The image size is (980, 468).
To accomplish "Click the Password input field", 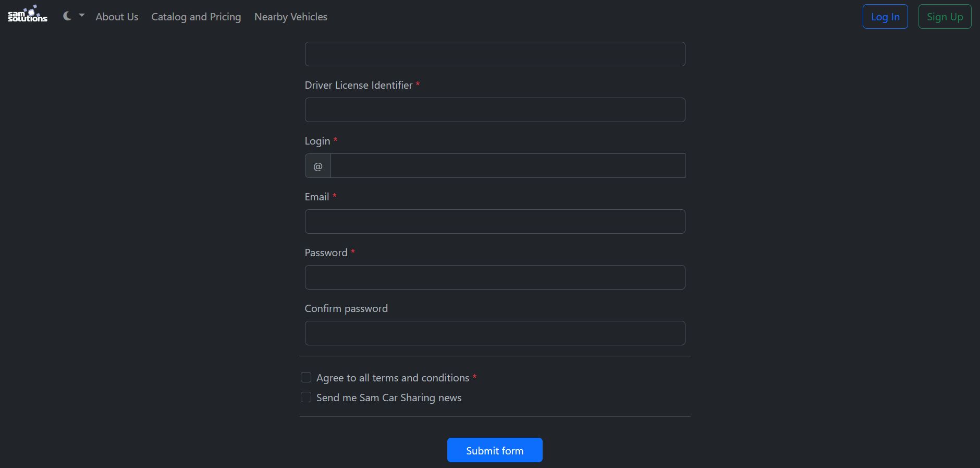I will [x=495, y=278].
